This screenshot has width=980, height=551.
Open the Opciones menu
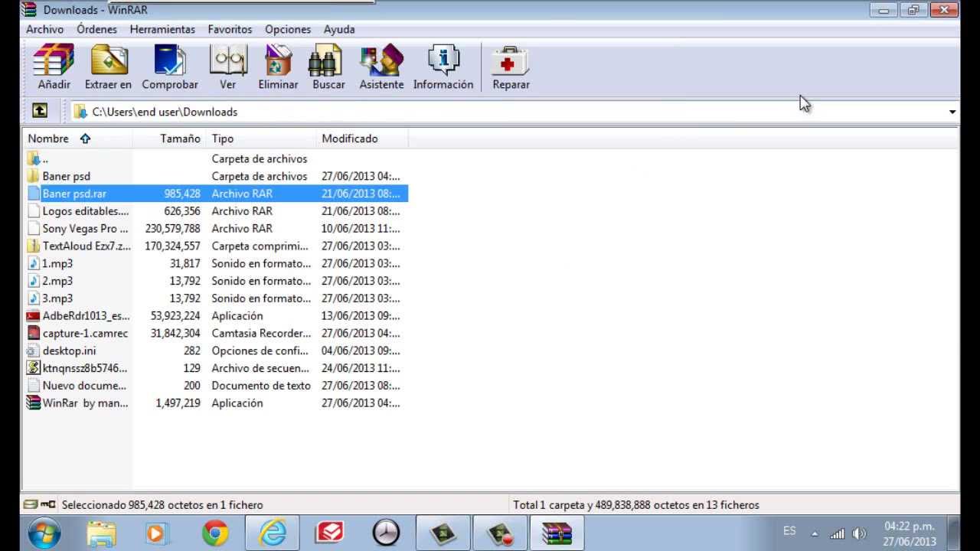click(288, 29)
